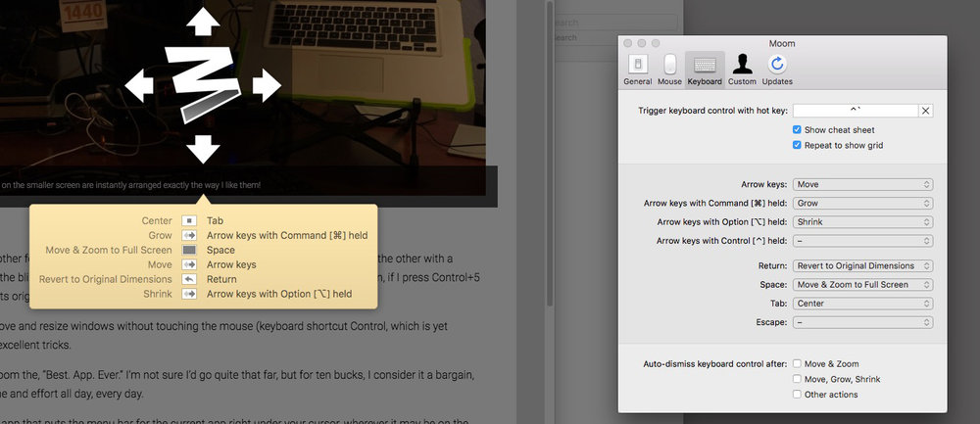Open the Space key action dropdown

pyautogui.click(x=863, y=285)
